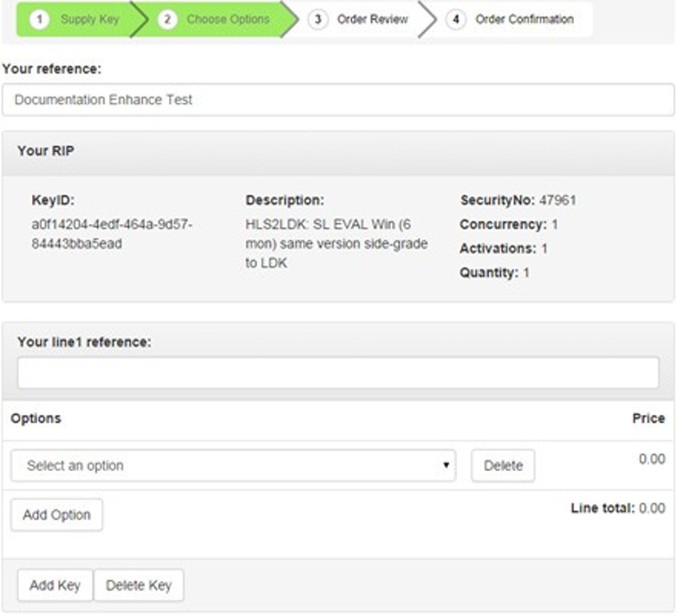This screenshot has height=616, width=677.
Task: Open the 'Select an option' dropdown
Action: point(233,466)
